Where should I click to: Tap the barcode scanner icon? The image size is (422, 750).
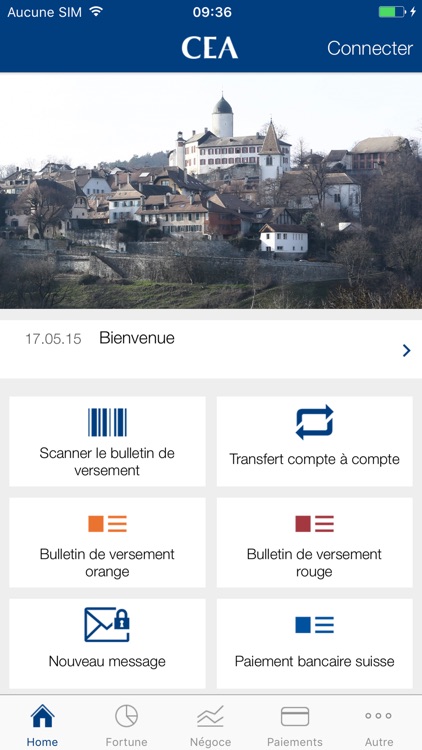[107, 422]
